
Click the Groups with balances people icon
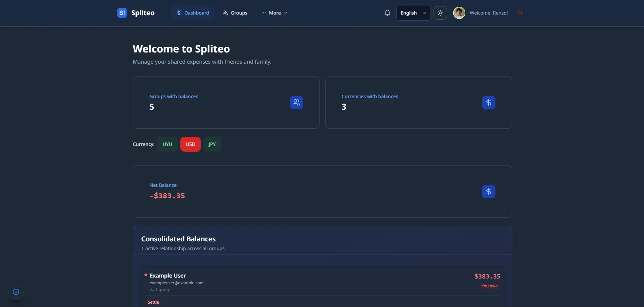click(x=296, y=103)
